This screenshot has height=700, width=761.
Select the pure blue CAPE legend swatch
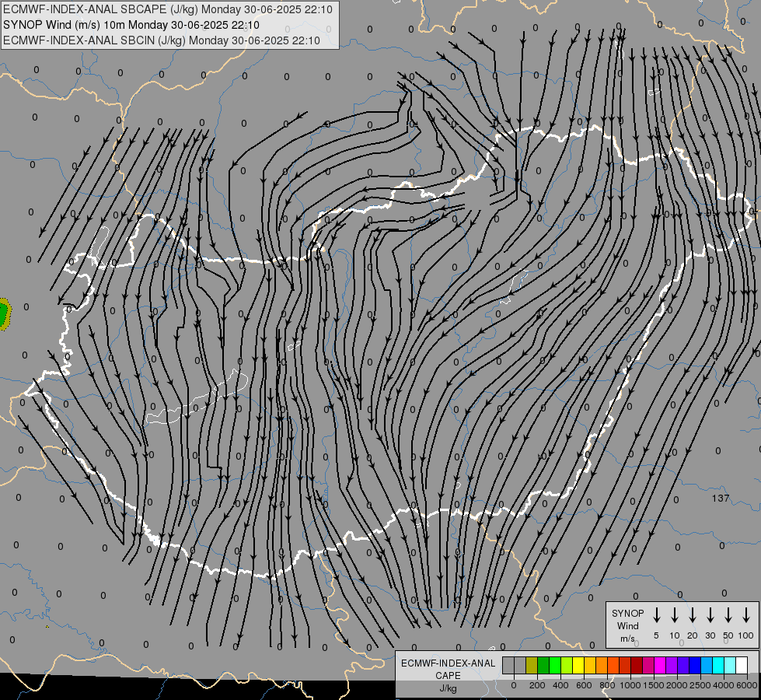tap(696, 666)
